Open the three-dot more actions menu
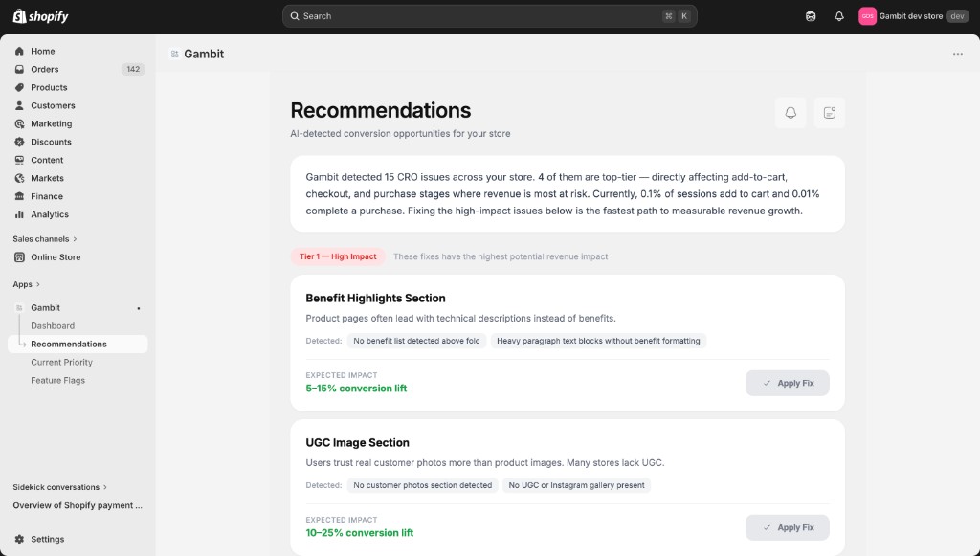This screenshot has width=980, height=556. 957,54
